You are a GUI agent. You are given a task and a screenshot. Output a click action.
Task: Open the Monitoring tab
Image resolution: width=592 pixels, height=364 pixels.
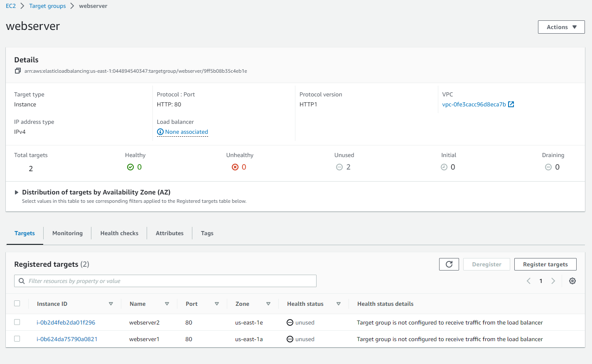[x=67, y=233]
